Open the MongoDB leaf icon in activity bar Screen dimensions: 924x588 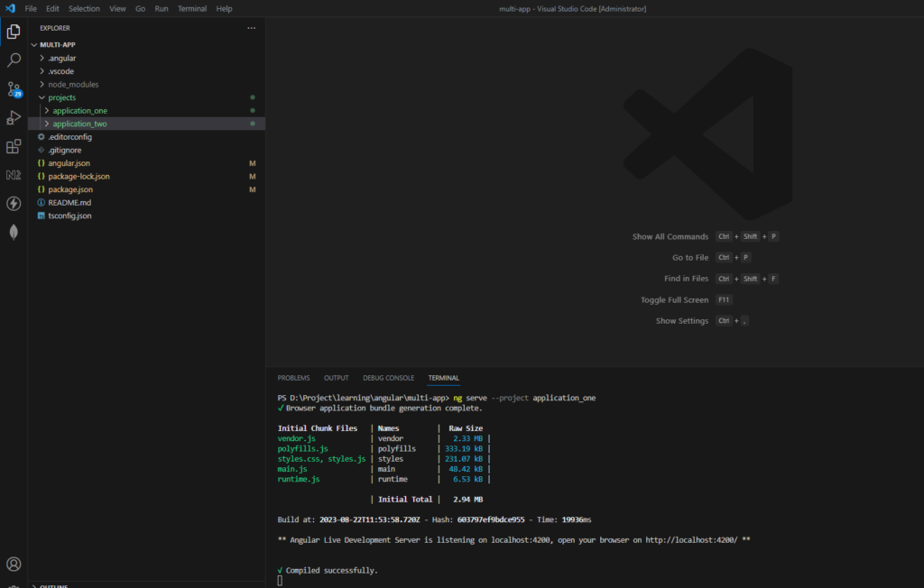pos(13,232)
